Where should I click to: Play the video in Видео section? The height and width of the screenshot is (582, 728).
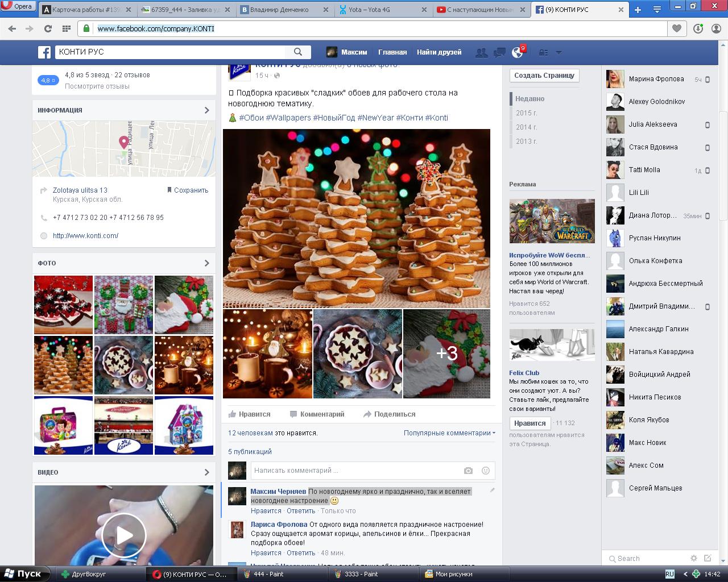tap(124, 535)
